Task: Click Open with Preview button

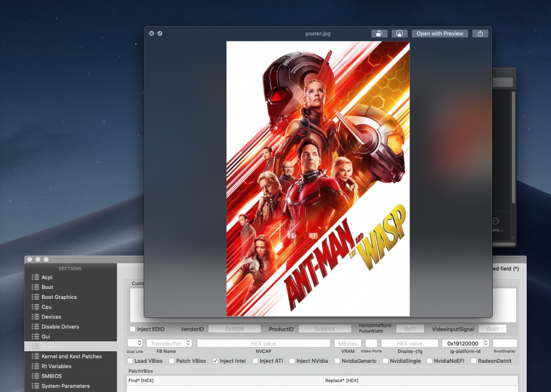Action: (440, 34)
